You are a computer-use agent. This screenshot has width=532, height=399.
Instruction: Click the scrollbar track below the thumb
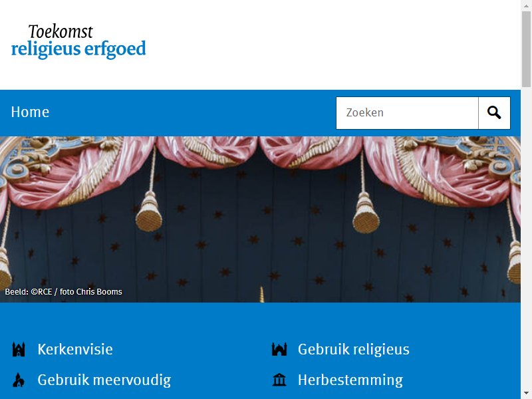[526, 237]
